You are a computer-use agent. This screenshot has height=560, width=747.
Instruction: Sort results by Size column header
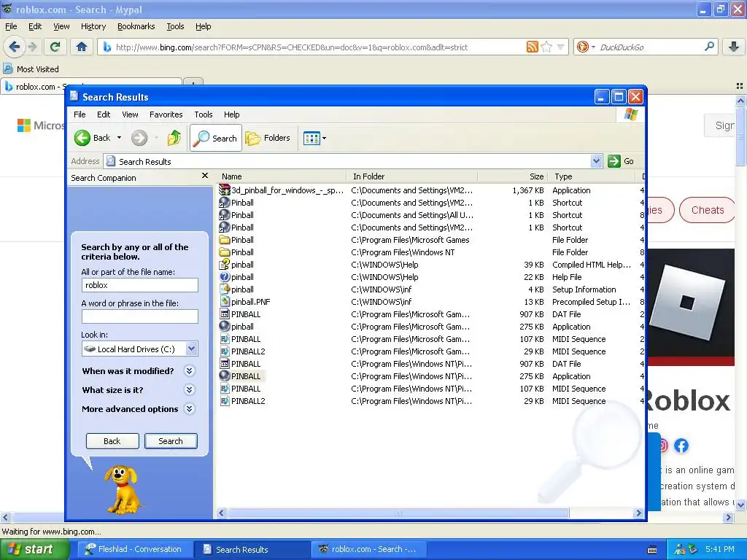click(x=513, y=176)
